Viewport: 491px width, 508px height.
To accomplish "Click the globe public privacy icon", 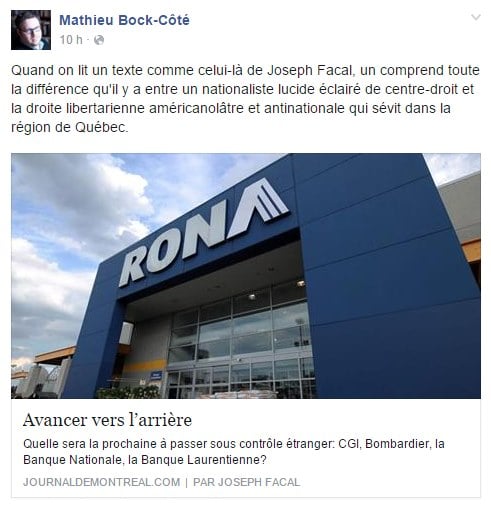I will [x=99, y=40].
